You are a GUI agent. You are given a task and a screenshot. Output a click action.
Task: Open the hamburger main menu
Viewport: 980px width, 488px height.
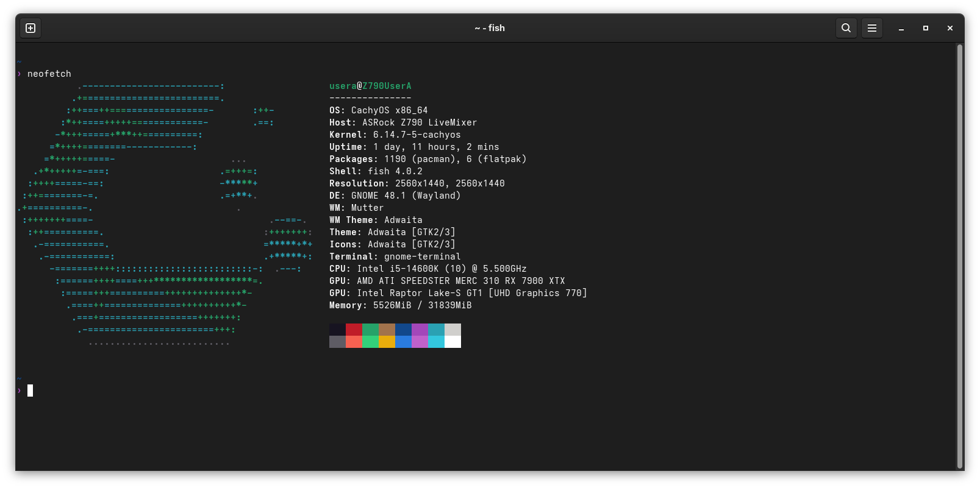(872, 28)
